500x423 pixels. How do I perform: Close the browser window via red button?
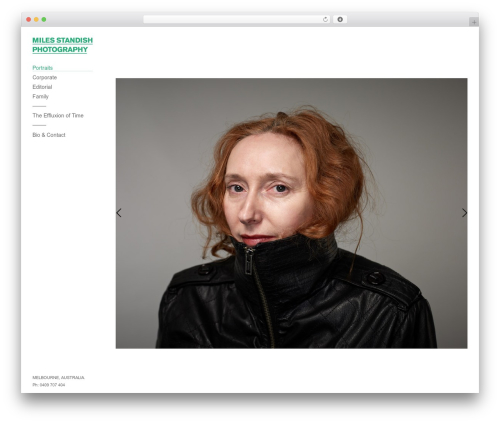coord(29,19)
